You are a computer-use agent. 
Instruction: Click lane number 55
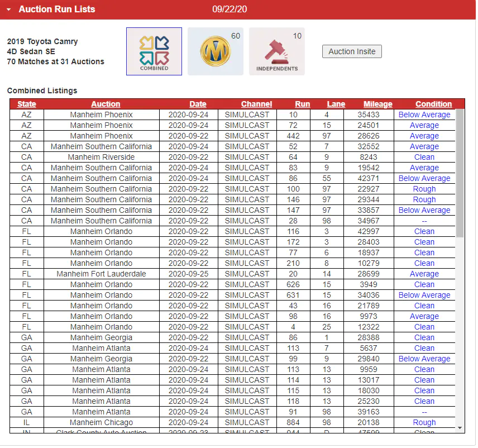coord(327,179)
